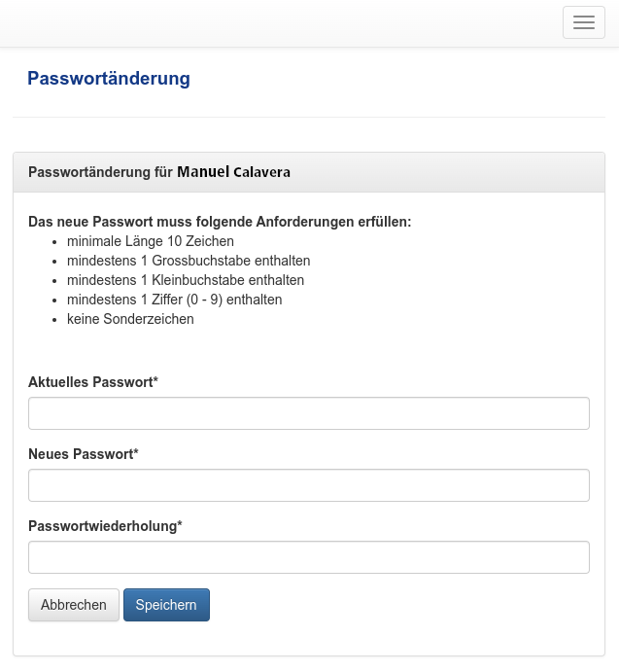This screenshot has height=672, width=619.
Task: Save with the Speichern button
Action: pyautogui.click(x=166, y=605)
